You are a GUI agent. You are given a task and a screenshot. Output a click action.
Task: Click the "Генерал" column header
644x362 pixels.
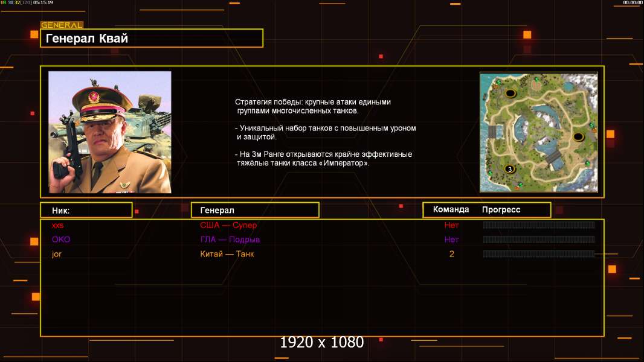(x=254, y=210)
